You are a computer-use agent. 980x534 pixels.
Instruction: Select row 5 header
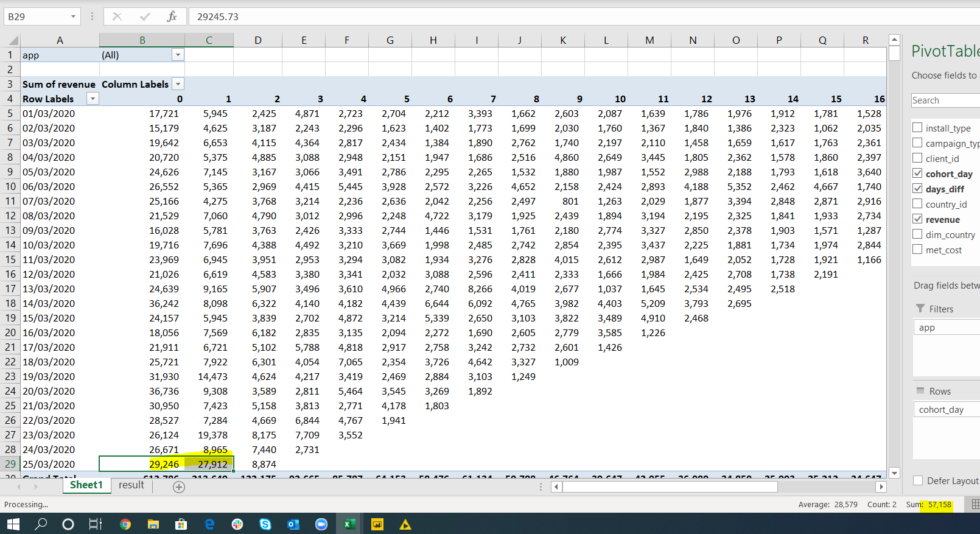(x=10, y=113)
